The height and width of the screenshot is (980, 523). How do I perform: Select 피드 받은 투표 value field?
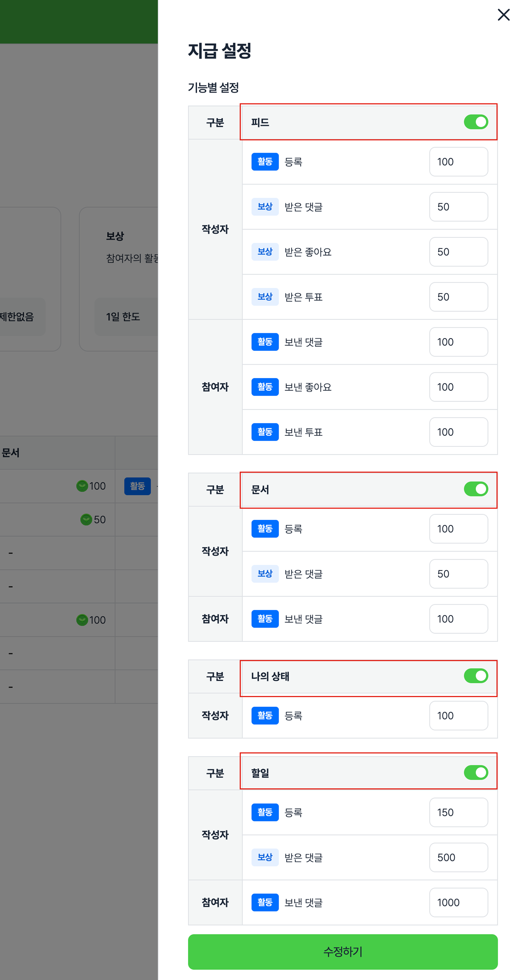click(458, 297)
